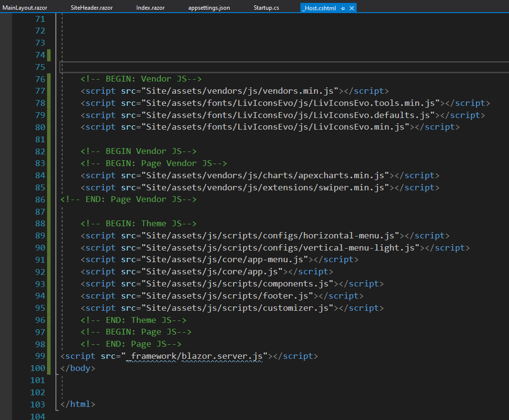Screen dimensions: 509x420
Task: Go to the appsettings.json tab
Action: (x=209, y=8)
